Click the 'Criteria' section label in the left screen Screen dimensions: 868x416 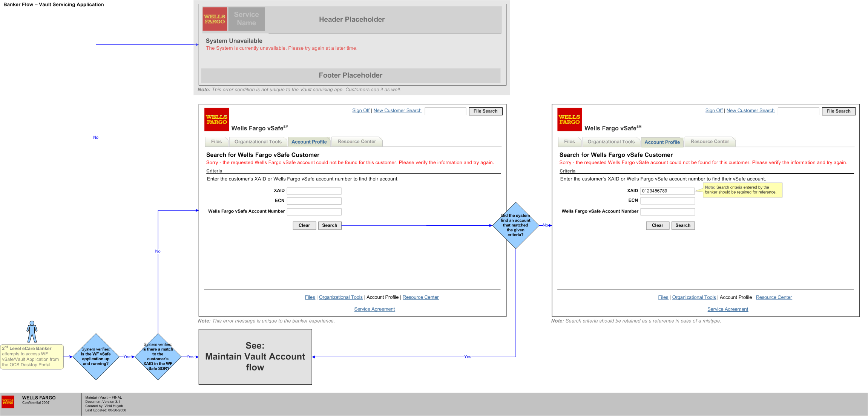214,171
